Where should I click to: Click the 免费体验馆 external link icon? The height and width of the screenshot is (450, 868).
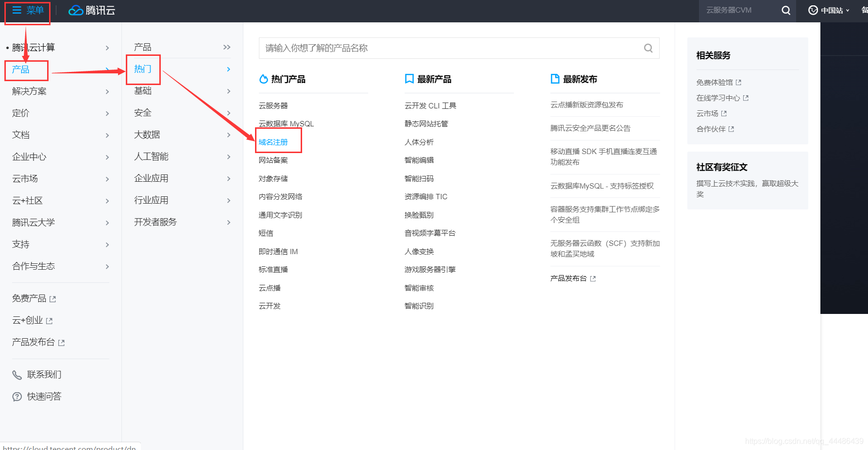(x=738, y=83)
